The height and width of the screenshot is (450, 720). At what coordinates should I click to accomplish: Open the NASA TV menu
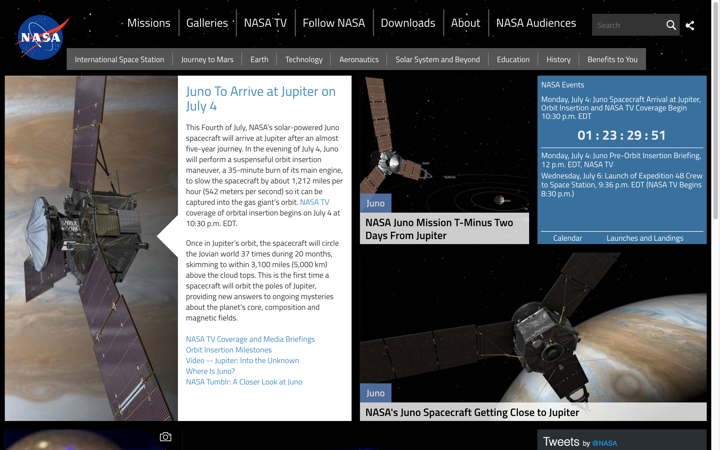(x=265, y=23)
